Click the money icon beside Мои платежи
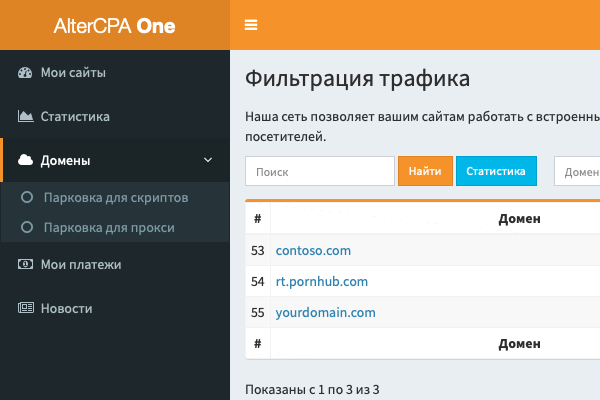The image size is (600, 400). point(25,264)
